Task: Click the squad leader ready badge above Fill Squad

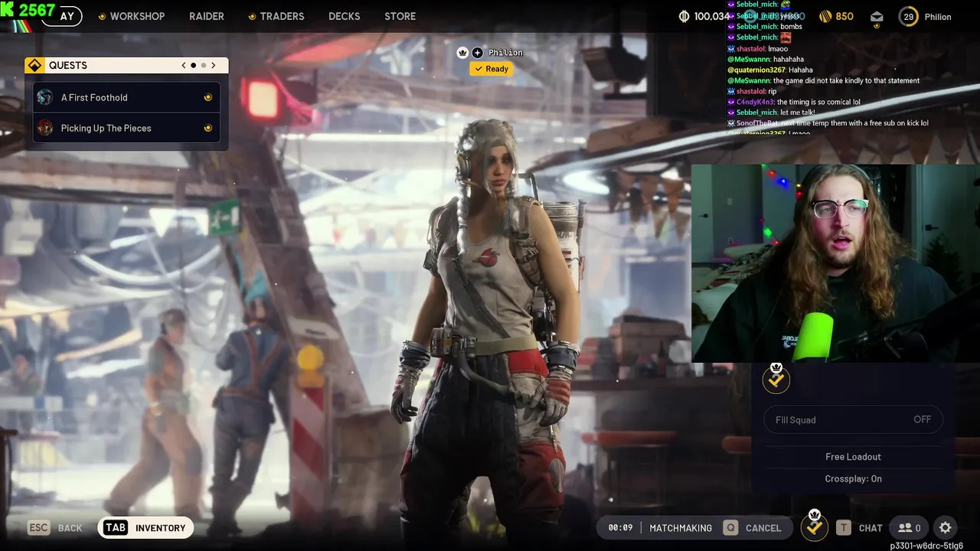Action: pyautogui.click(x=776, y=378)
